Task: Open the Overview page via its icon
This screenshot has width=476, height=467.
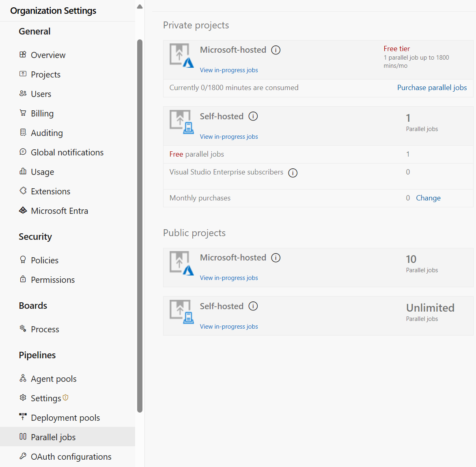Action: pyautogui.click(x=23, y=55)
